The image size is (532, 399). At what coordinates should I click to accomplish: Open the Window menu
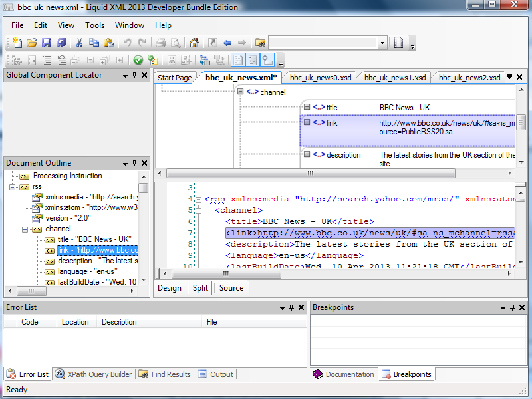[130, 25]
